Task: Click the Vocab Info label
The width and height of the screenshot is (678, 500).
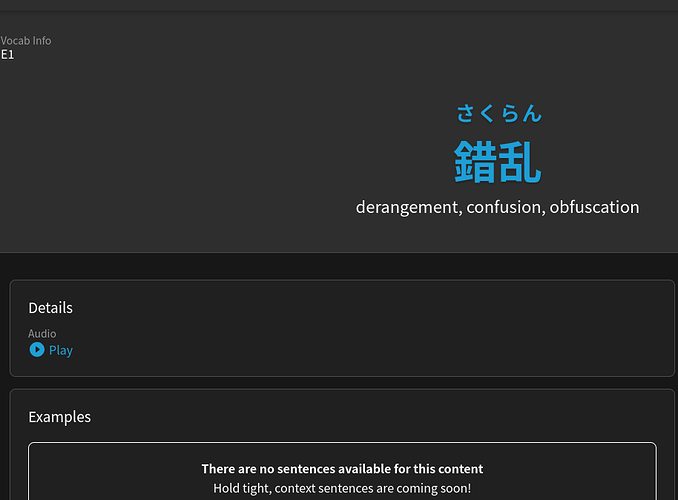Action: (x=26, y=41)
